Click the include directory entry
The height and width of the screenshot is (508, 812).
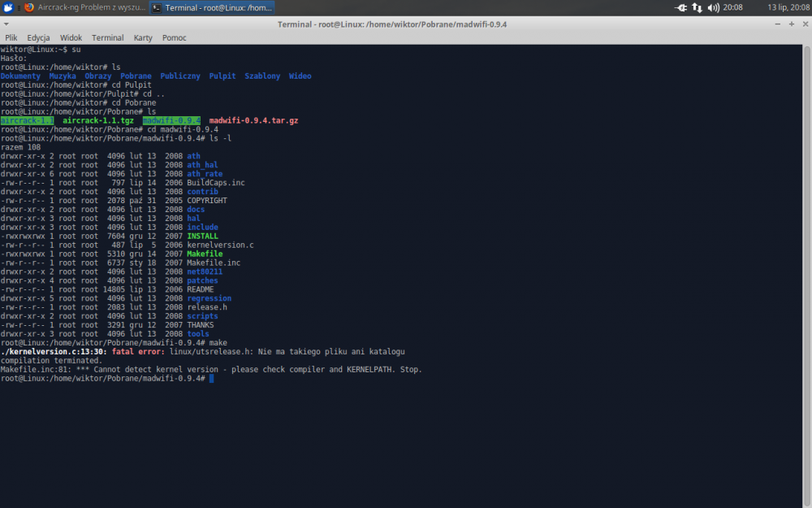[202, 228]
